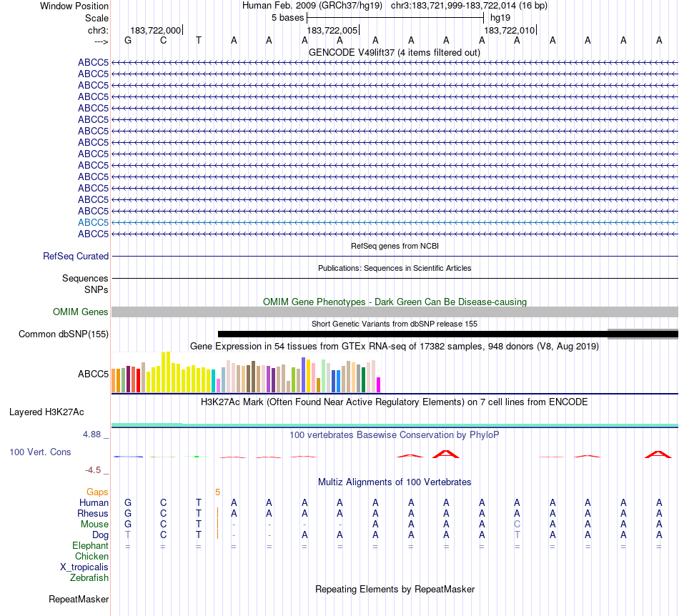679x616 pixels.
Task: Click the purple-blue tall bar in GTEx chart
Action: click(x=304, y=375)
